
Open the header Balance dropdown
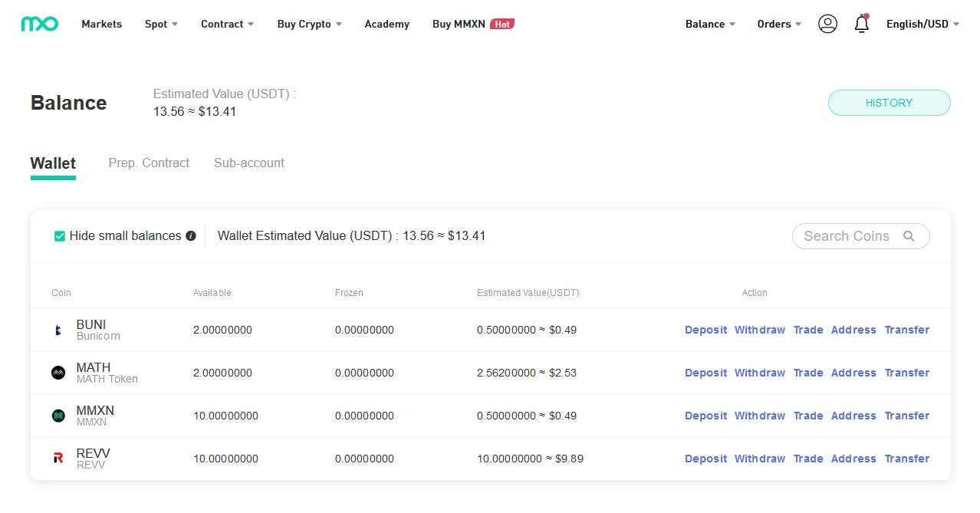710,24
